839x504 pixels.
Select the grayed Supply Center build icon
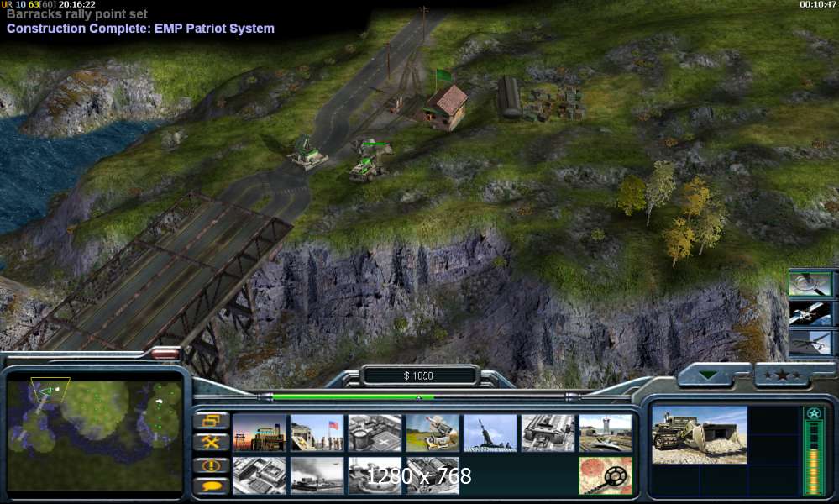point(375,433)
